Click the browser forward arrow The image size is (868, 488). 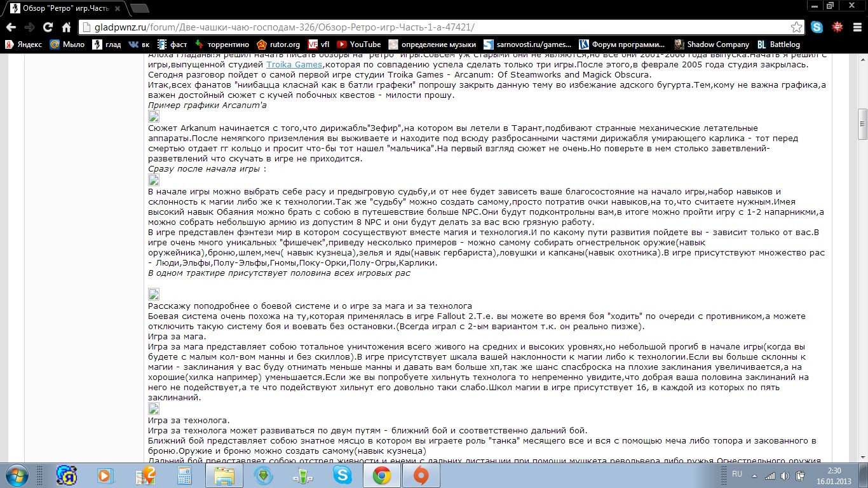[29, 27]
